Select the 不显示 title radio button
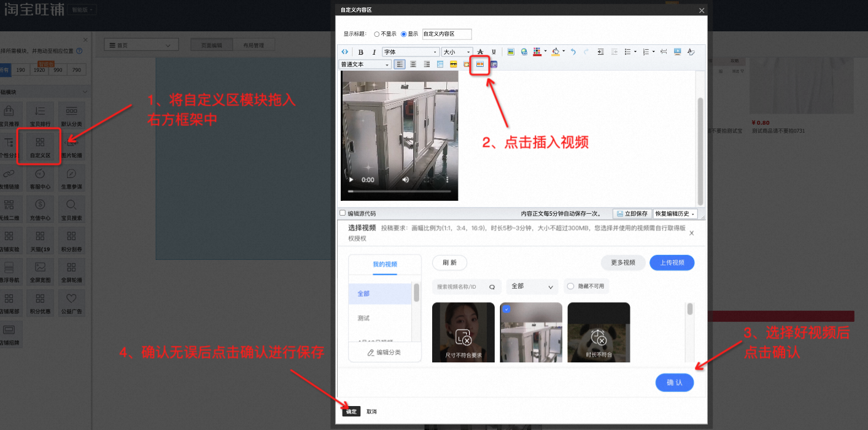The image size is (868, 430). (x=377, y=34)
